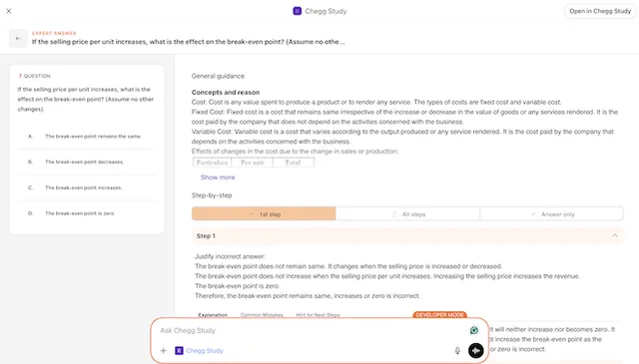This screenshot has height=364, width=639.
Task: Click the green circular icon in input field
Action: click(x=474, y=330)
